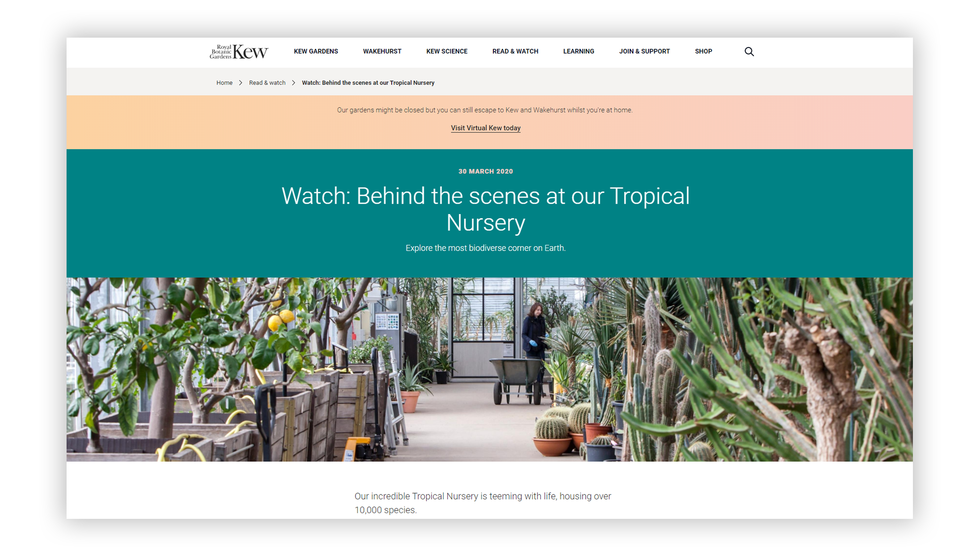The image size is (980, 557).
Task: Click the chevron after Read & watch breadcrumb
Action: [x=294, y=83]
